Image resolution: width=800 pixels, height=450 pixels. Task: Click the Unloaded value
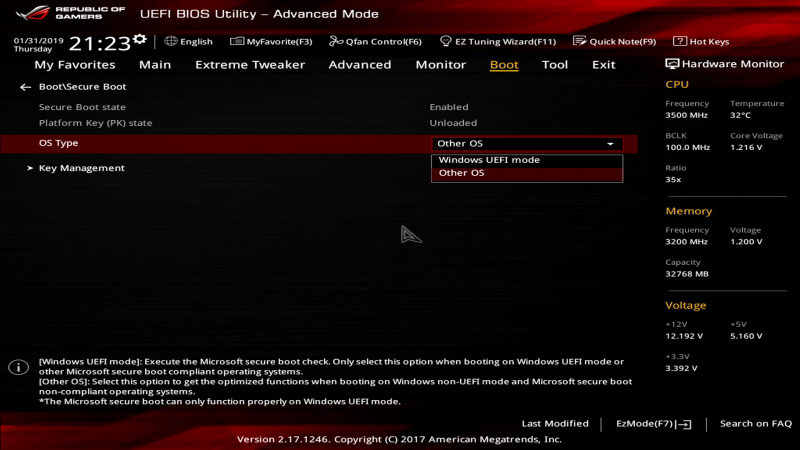pos(453,123)
